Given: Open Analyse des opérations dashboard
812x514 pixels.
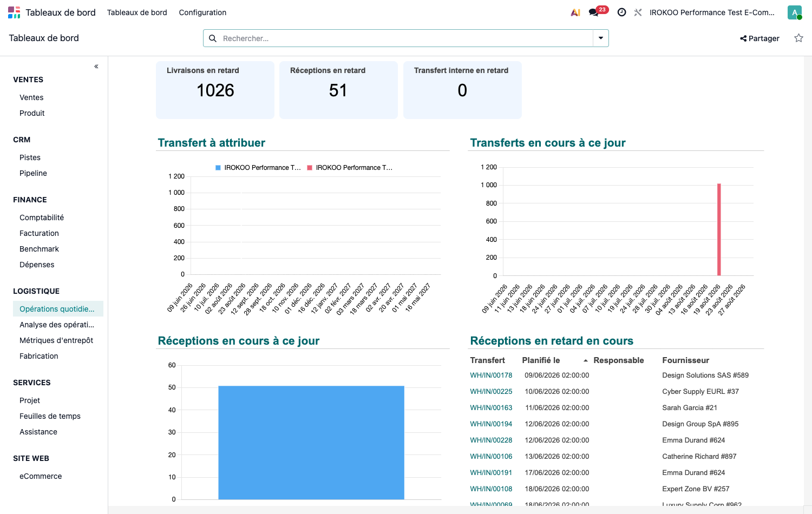Looking at the screenshot, I should [58, 325].
